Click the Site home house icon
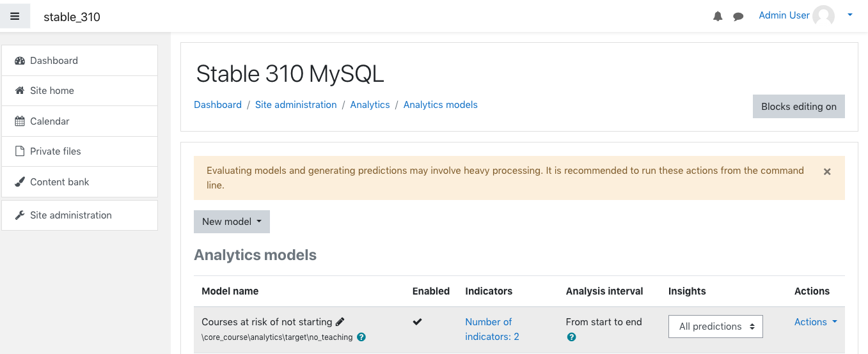Image resolution: width=868 pixels, height=354 pixels. pos(20,91)
